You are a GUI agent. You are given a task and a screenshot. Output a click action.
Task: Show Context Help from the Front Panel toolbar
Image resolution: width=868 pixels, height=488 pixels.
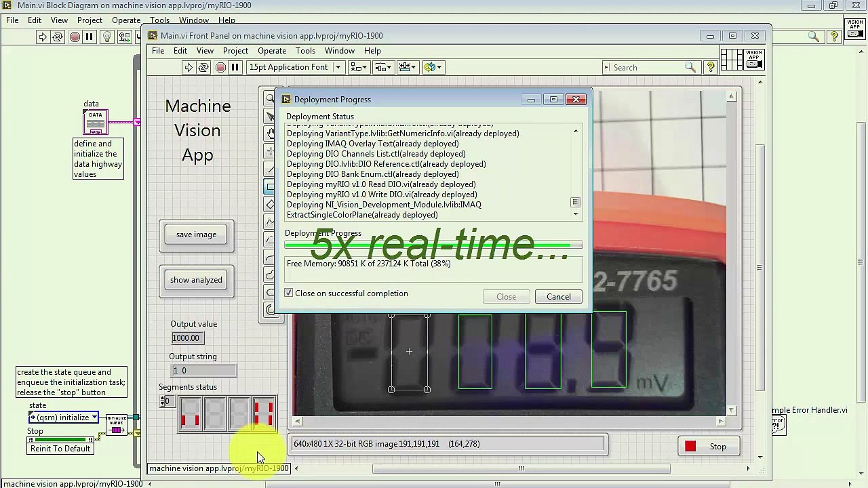pyautogui.click(x=710, y=67)
